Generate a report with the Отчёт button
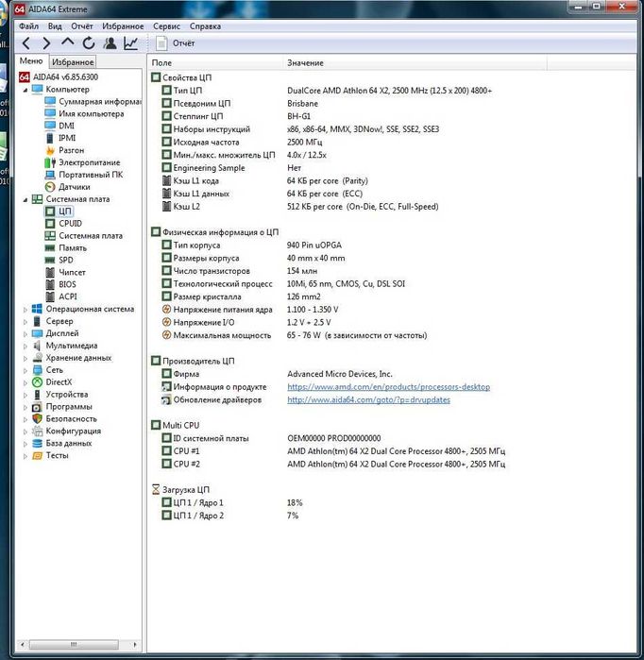This screenshot has height=660, width=644. (x=176, y=43)
